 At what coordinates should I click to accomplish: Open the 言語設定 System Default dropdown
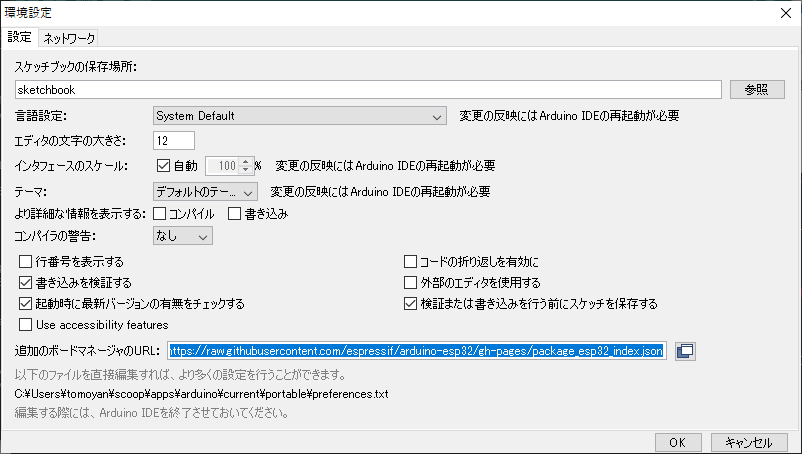[299, 116]
